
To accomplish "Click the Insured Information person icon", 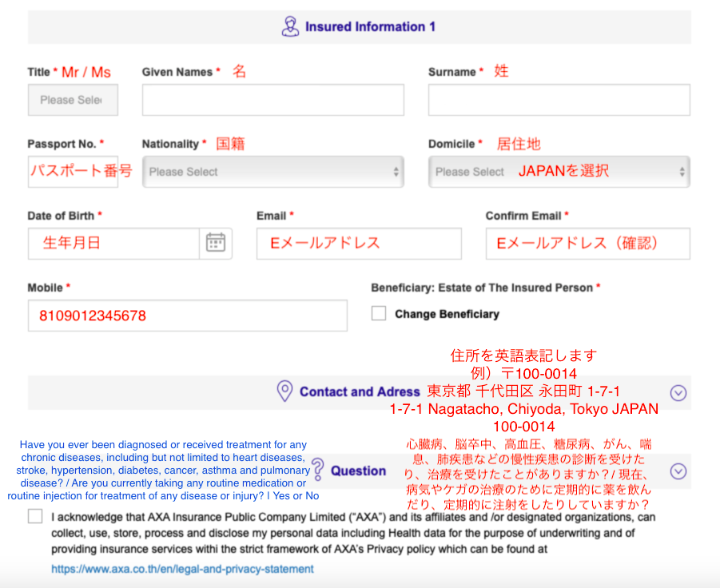I will 290,26.
